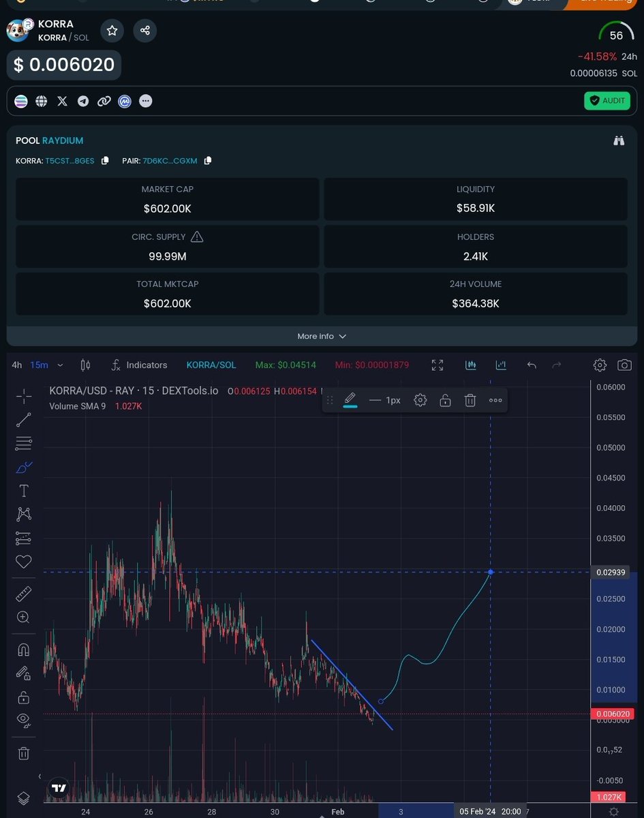The height and width of the screenshot is (818, 644).
Task: Expand the chart to fullscreen
Action: point(437,365)
